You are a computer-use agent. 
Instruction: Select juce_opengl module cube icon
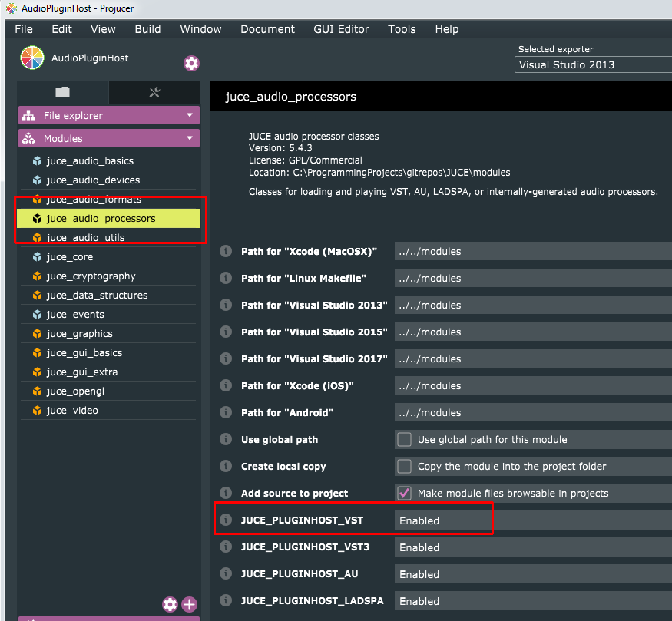click(x=38, y=391)
